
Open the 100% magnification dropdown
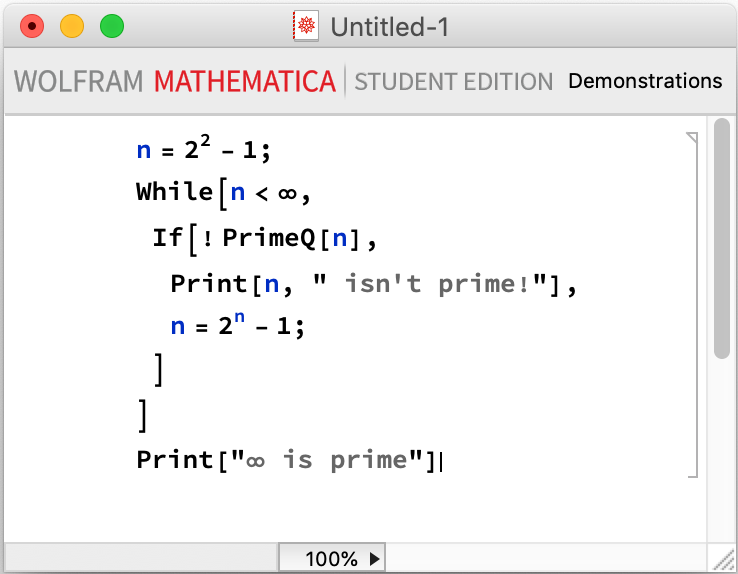coord(332,558)
